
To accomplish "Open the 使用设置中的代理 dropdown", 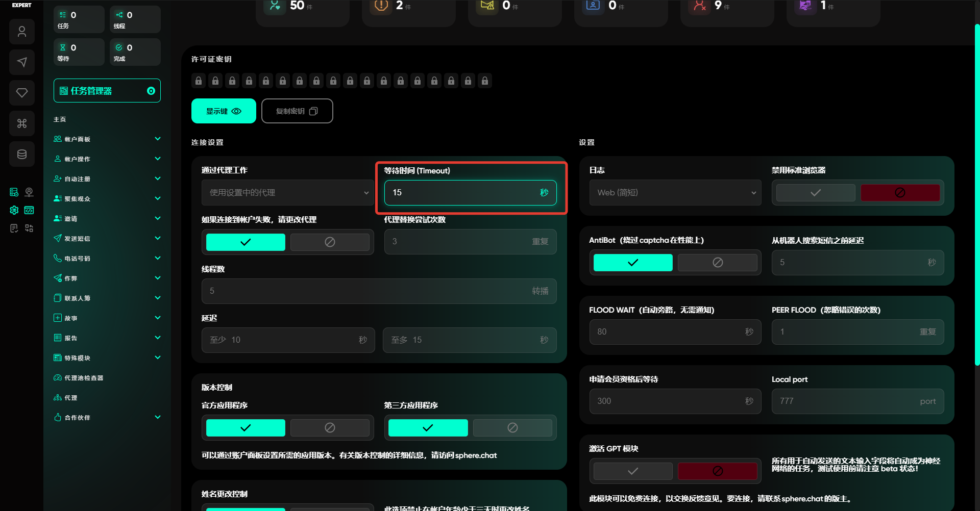I will (288, 193).
